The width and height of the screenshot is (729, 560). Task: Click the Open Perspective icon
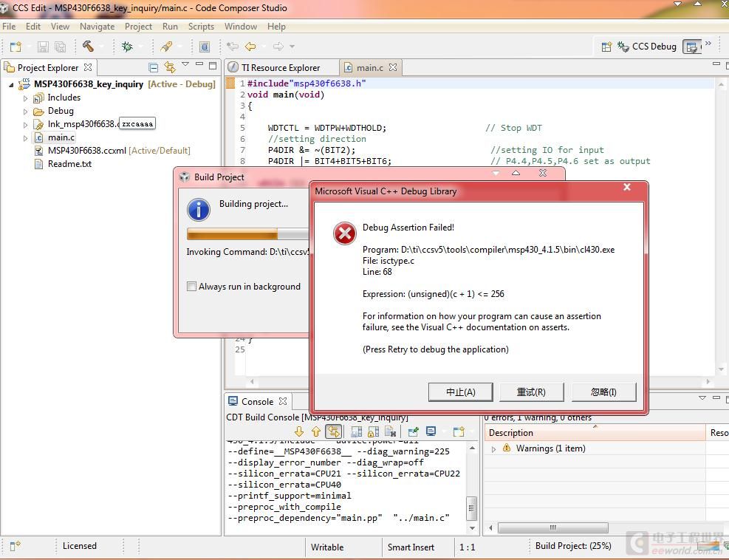coord(606,47)
